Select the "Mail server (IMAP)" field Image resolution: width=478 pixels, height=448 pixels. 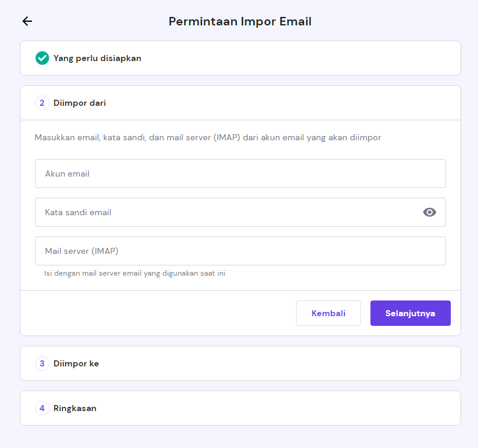(x=240, y=251)
